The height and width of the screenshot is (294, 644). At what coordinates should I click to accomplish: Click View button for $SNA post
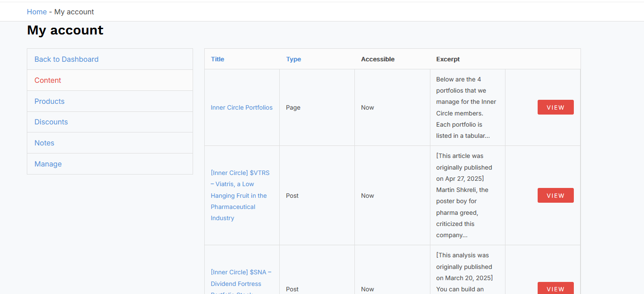[556, 288]
